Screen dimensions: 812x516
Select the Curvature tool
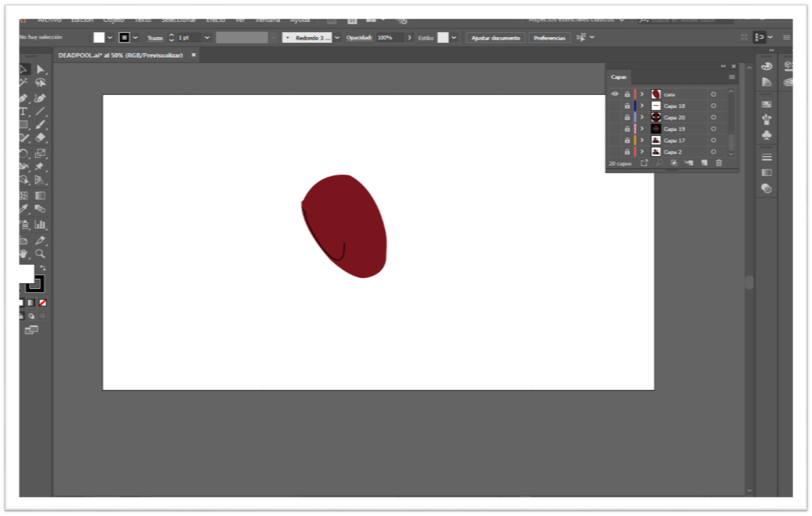point(40,98)
